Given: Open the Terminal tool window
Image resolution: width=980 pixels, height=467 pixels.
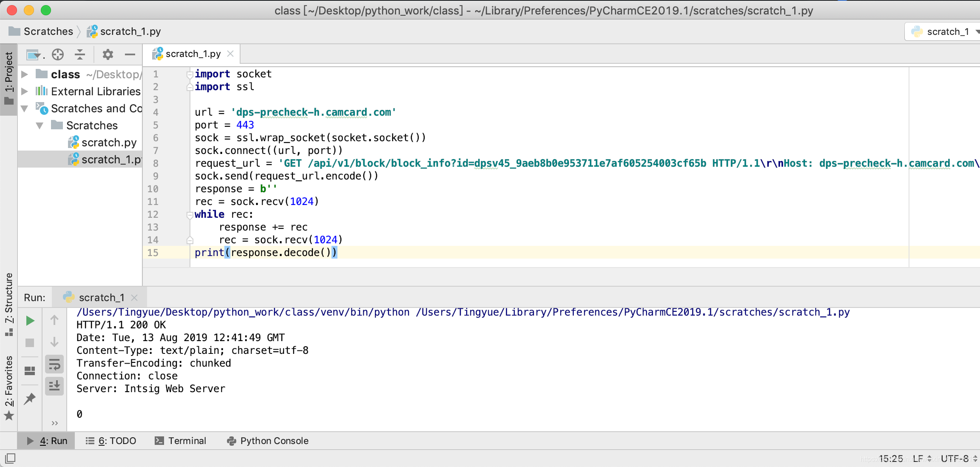Looking at the screenshot, I should click(x=180, y=441).
